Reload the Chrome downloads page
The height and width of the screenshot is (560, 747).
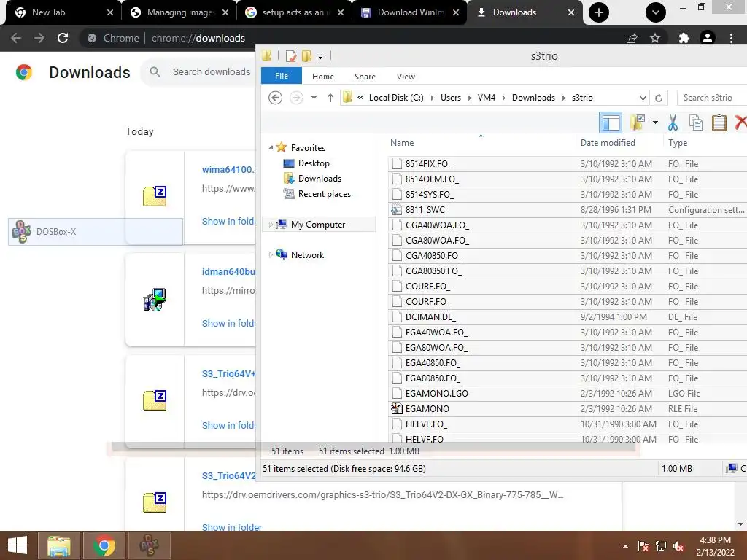coord(63,38)
